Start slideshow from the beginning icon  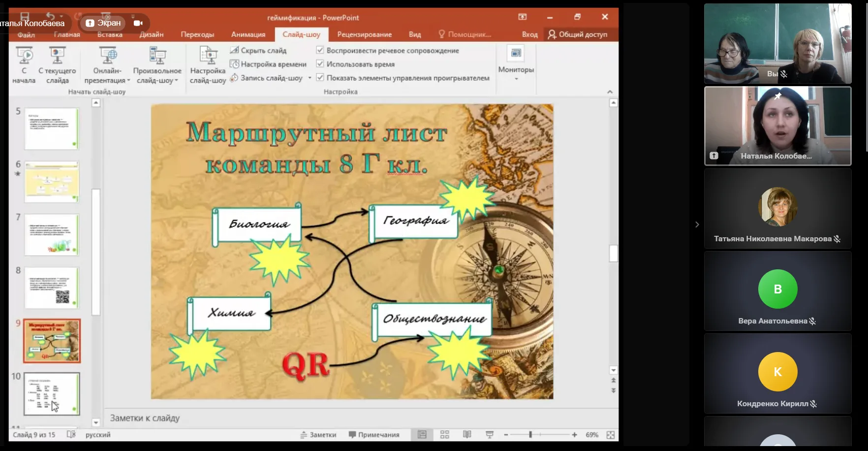click(x=24, y=56)
